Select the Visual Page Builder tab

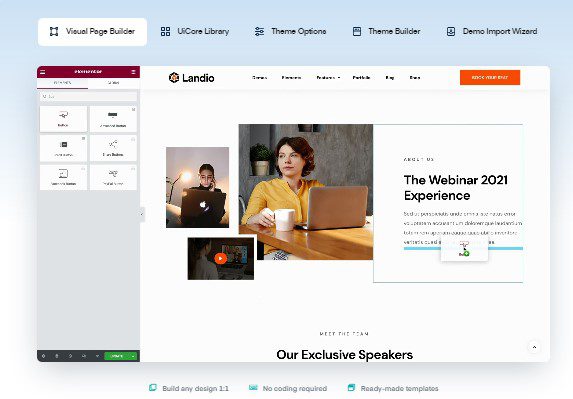pyautogui.click(x=92, y=32)
